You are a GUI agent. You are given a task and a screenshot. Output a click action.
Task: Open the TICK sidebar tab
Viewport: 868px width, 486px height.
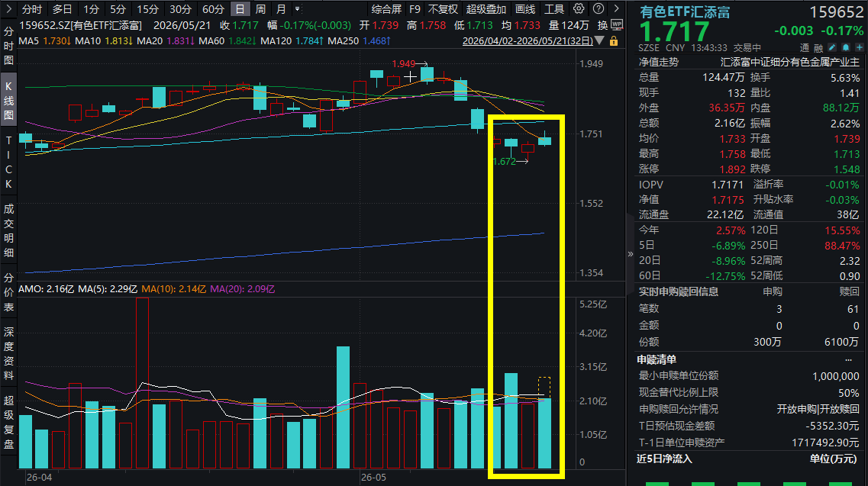pyautogui.click(x=8, y=163)
